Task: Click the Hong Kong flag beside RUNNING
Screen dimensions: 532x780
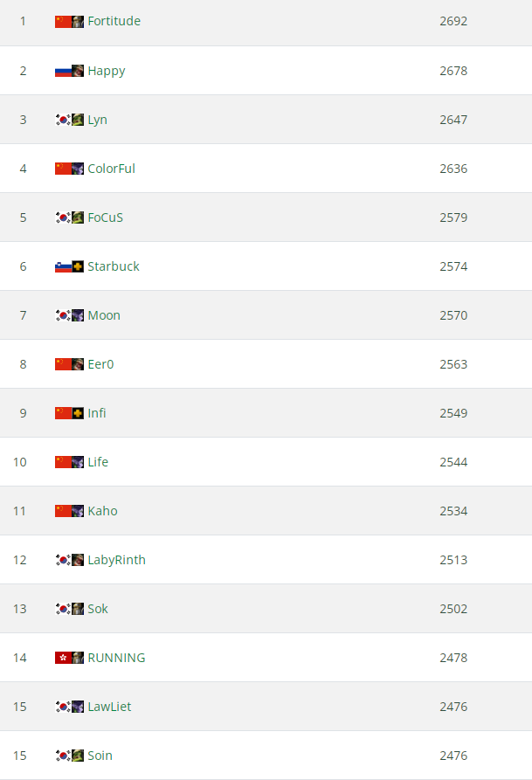Action: [62, 658]
